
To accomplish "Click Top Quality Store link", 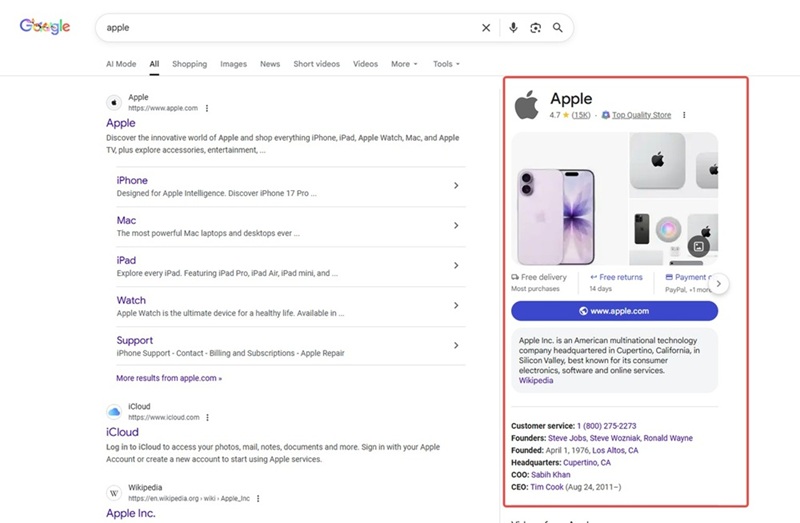I will point(641,115).
